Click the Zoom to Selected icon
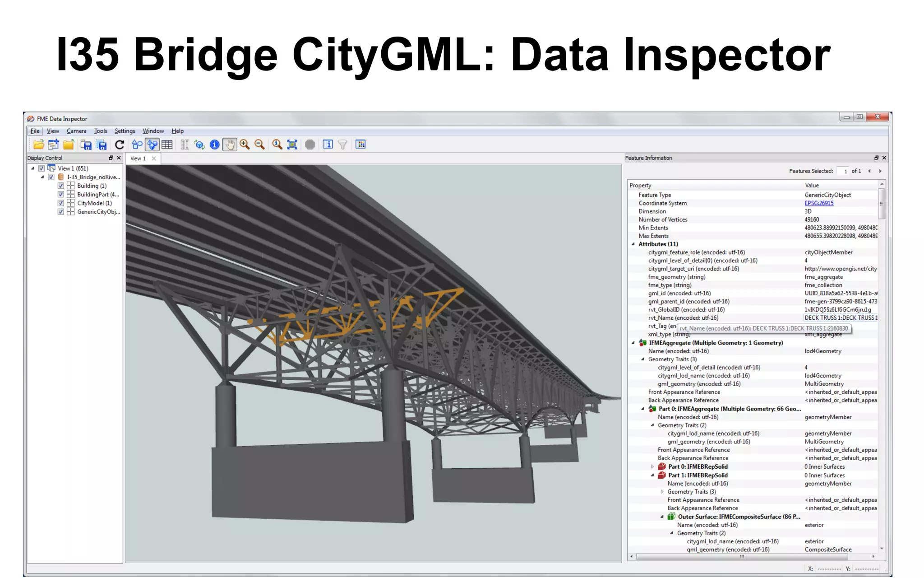Viewport: 924px width, 578px height. pos(277,144)
